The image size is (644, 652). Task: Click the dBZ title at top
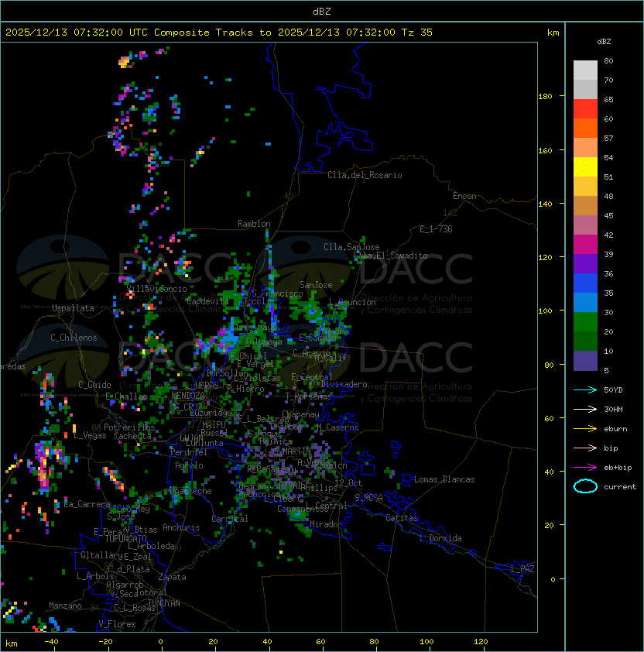click(322, 11)
